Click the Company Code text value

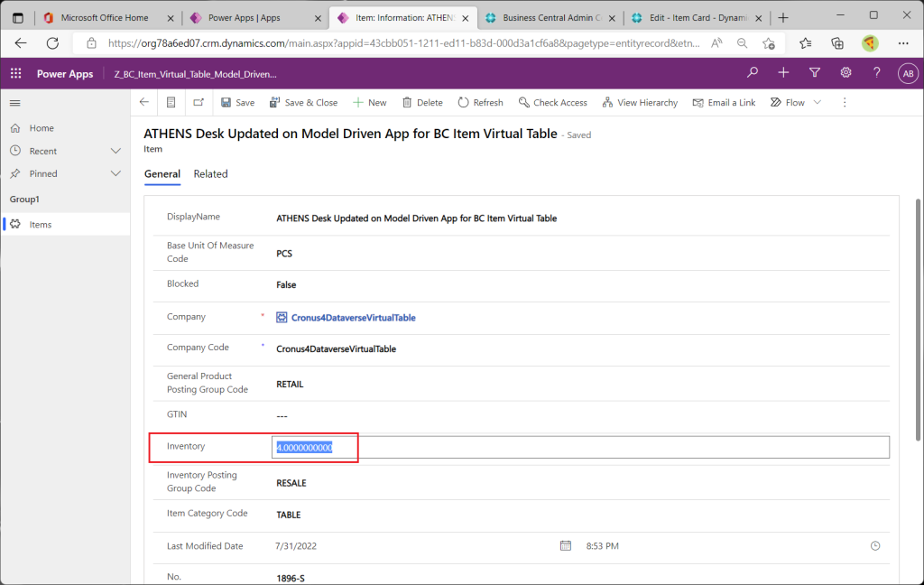[x=336, y=349]
